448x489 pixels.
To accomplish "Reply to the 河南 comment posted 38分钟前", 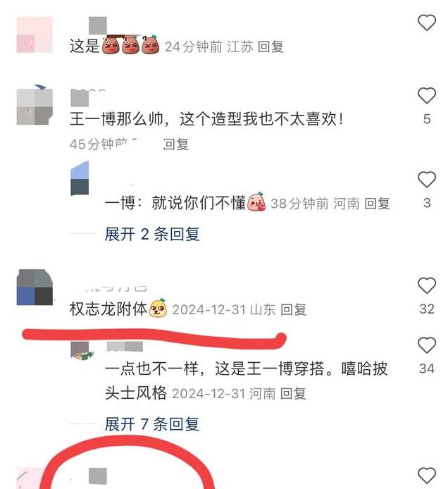I will coord(378,204).
